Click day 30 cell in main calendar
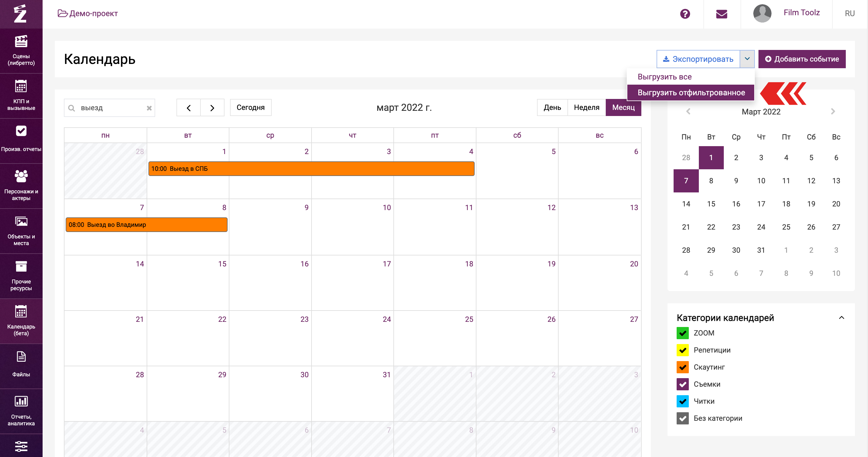This screenshot has height=457, width=868. click(270, 394)
